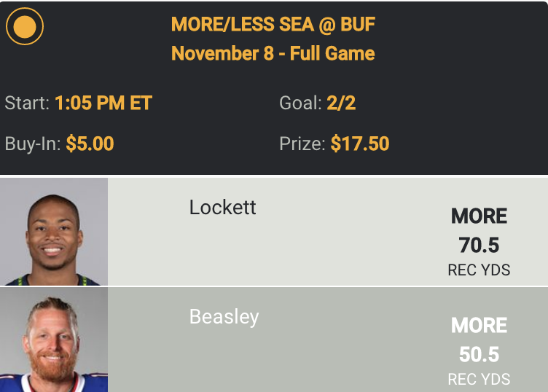
Task: Tap REC YDS label under 70.5
Action: pyautogui.click(x=479, y=270)
